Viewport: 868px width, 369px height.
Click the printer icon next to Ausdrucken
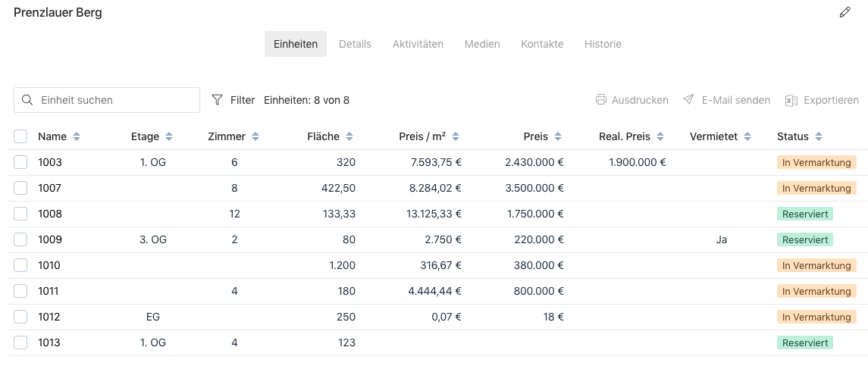coord(601,100)
